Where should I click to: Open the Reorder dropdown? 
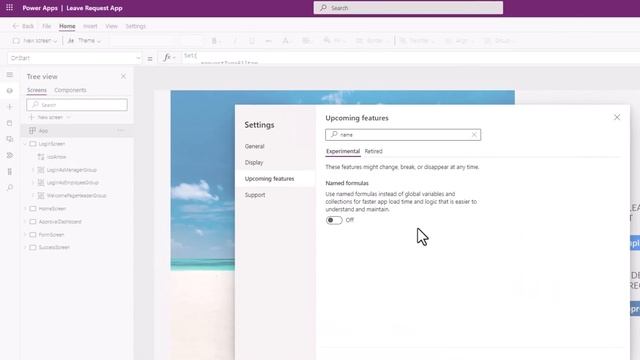coord(417,41)
